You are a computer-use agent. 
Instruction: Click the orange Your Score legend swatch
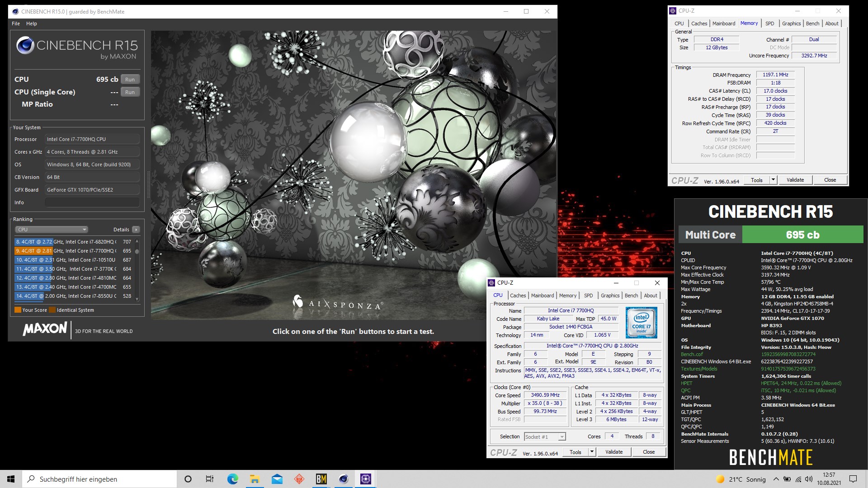coord(18,310)
